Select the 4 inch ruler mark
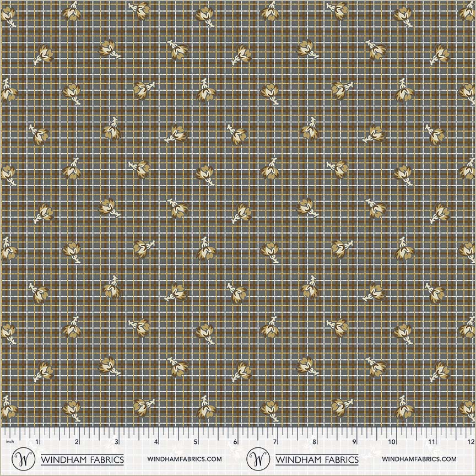 click(x=156, y=442)
